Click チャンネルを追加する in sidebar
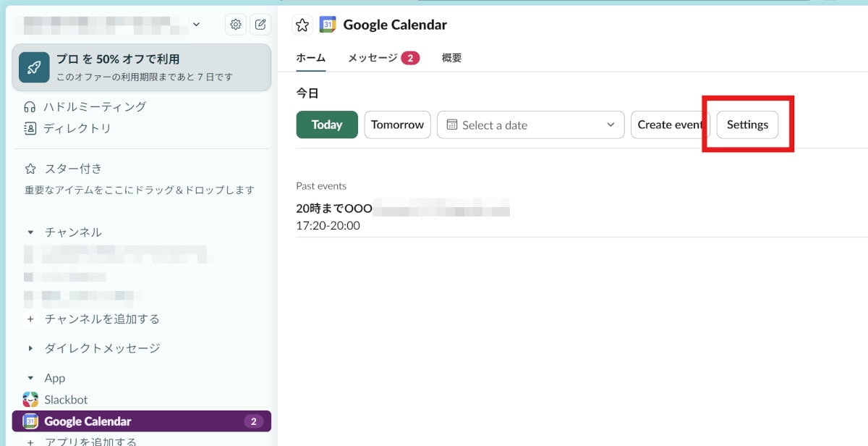868x446 pixels. pos(101,319)
